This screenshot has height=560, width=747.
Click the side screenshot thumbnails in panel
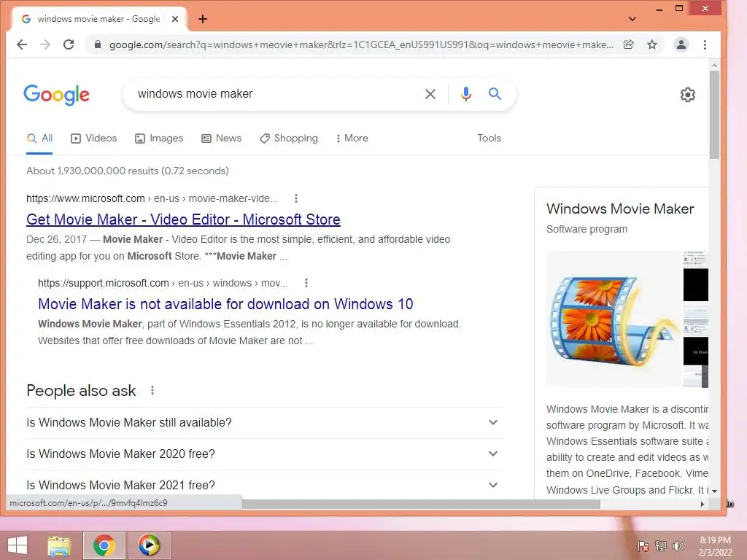tap(695, 319)
